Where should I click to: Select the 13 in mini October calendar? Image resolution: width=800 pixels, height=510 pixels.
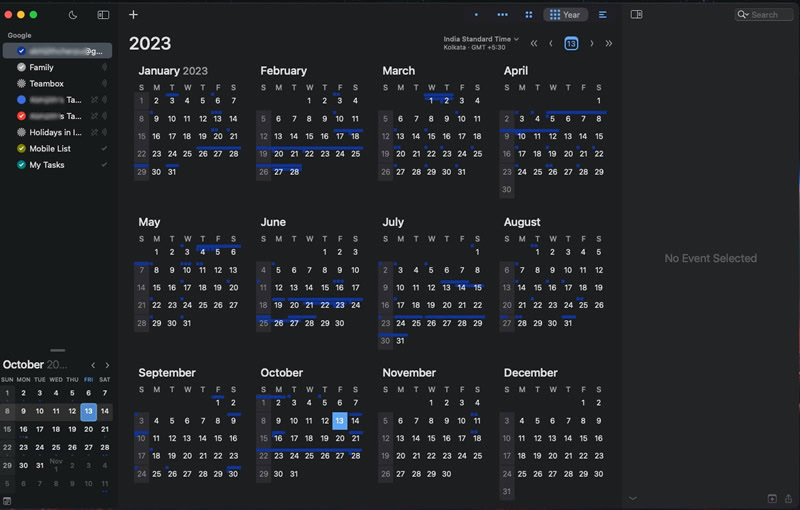click(x=89, y=411)
